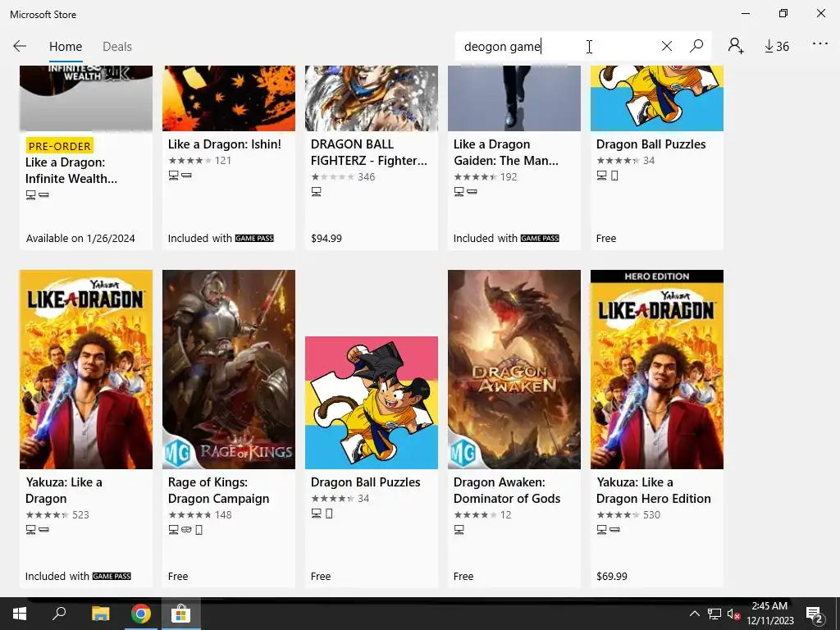Open Dragon Awaken cover image

(x=514, y=370)
